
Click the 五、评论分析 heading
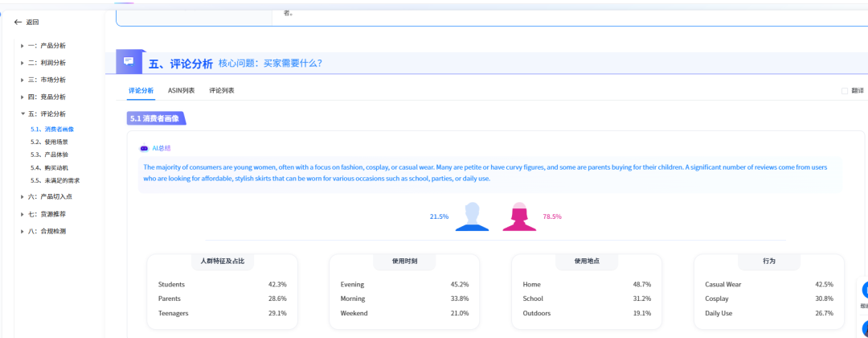point(181,64)
